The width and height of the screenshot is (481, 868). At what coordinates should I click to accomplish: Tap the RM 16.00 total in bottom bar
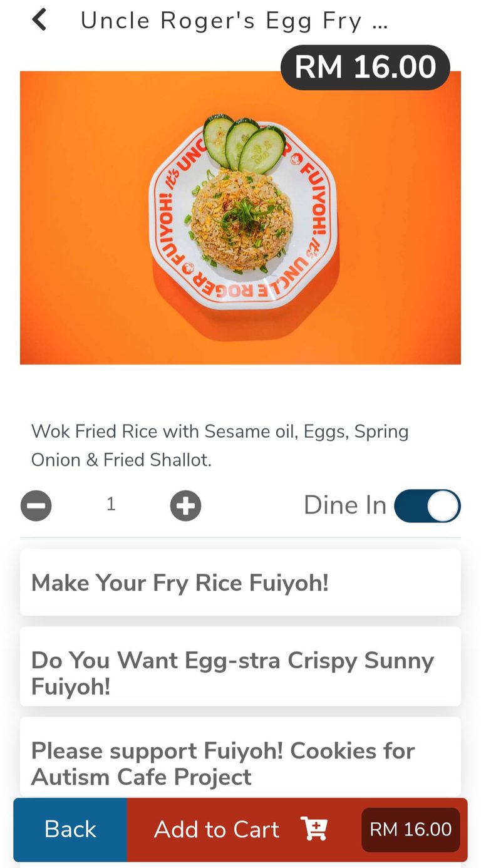(410, 829)
